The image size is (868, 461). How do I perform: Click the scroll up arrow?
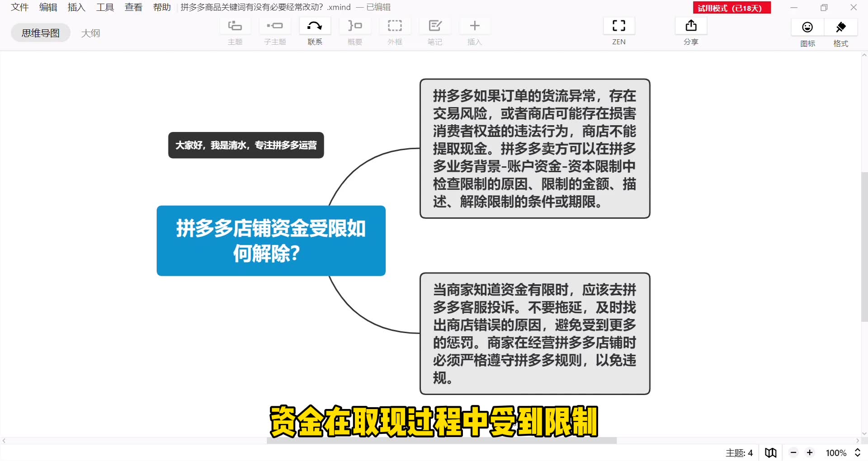point(864,55)
